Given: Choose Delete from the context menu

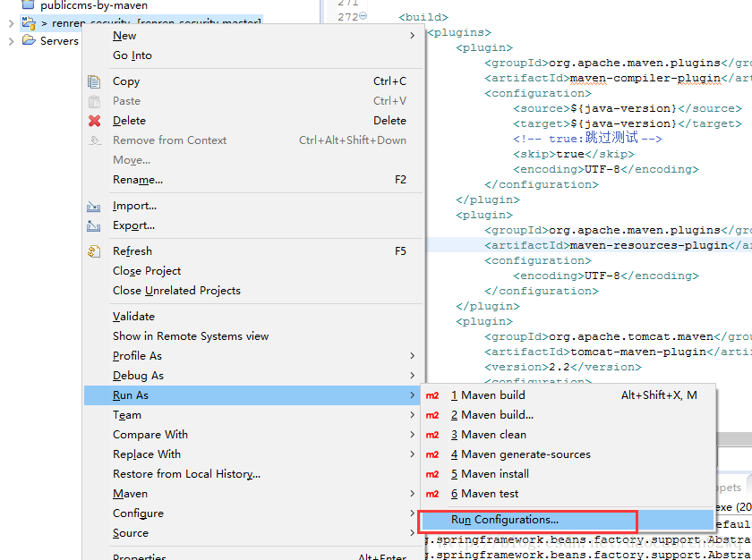Looking at the screenshot, I should [253, 121].
